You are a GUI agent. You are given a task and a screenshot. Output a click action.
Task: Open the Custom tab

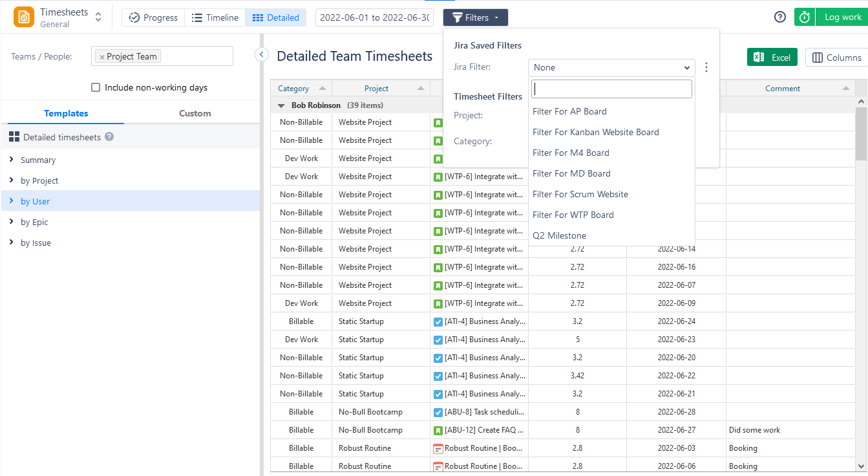point(195,113)
